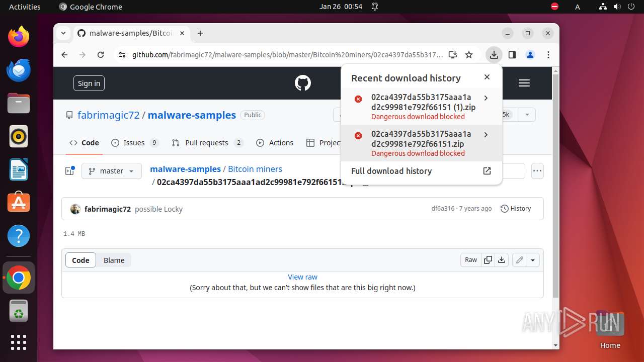The width and height of the screenshot is (644, 362).
Task: Expand the file tree side panel
Action: [x=70, y=171]
